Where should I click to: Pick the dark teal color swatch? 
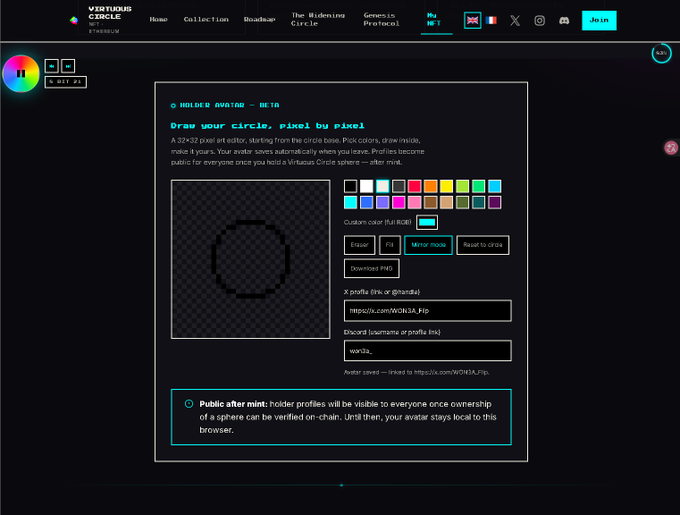pyautogui.click(x=478, y=202)
